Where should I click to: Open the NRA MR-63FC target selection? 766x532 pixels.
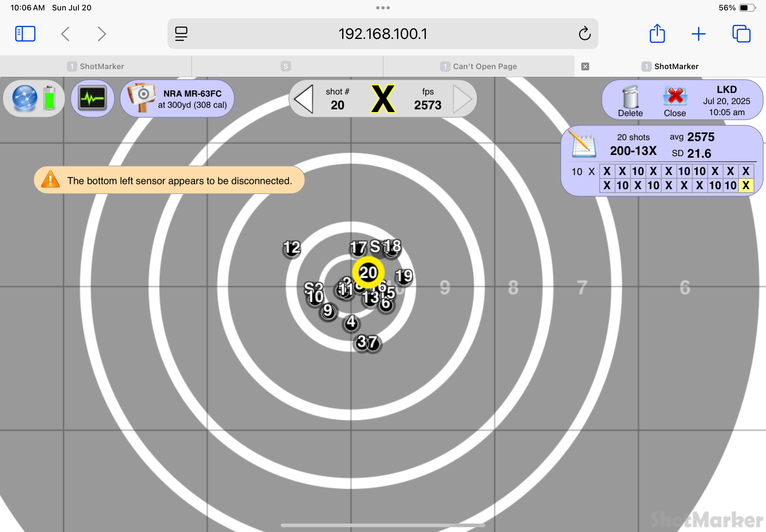point(177,99)
